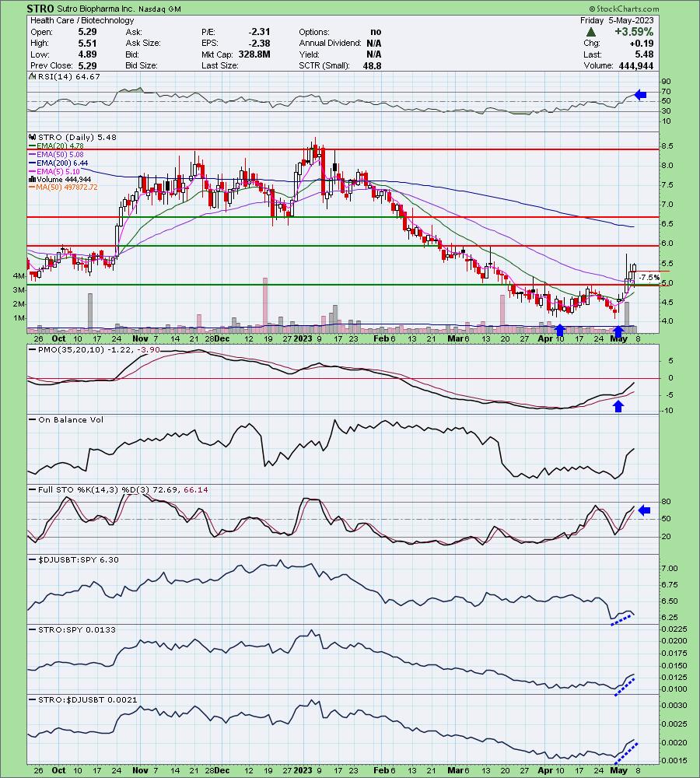The image size is (700, 778).
Task: Click the 0.0225 label on STRO:SPY axis
Action: click(674, 629)
